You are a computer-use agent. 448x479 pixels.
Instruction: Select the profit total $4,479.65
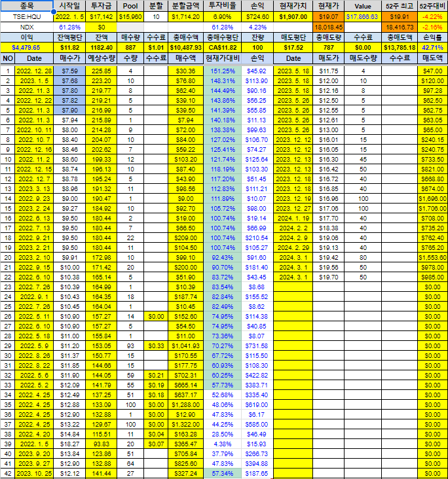27,47
